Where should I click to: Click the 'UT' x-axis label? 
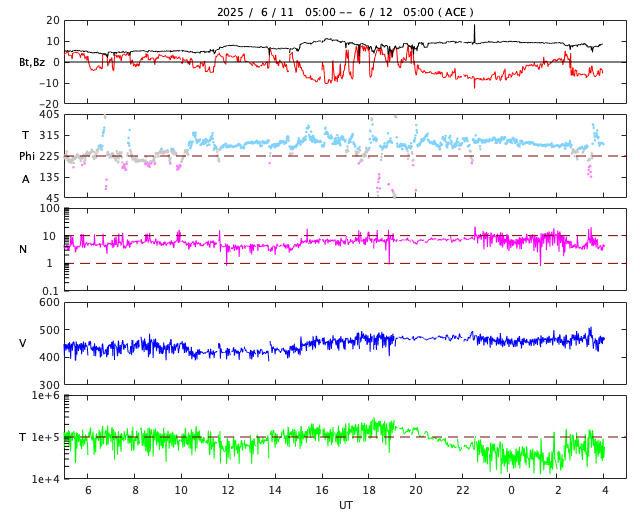pyautogui.click(x=345, y=505)
